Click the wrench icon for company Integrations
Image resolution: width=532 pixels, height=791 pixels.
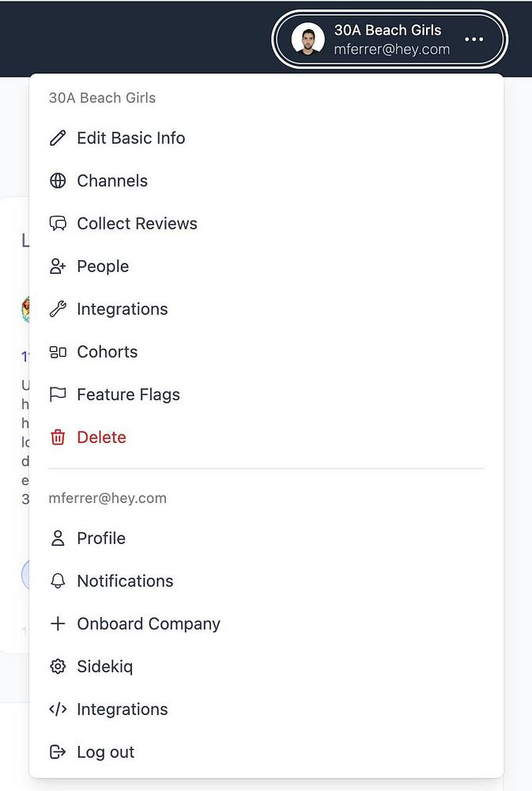click(x=58, y=309)
